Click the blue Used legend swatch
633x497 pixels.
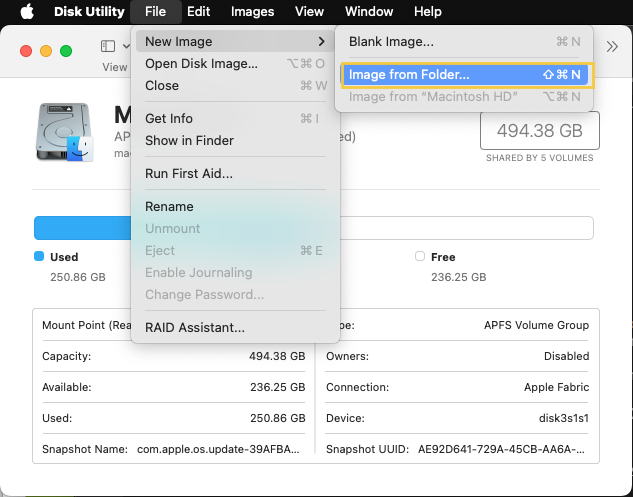(39, 257)
